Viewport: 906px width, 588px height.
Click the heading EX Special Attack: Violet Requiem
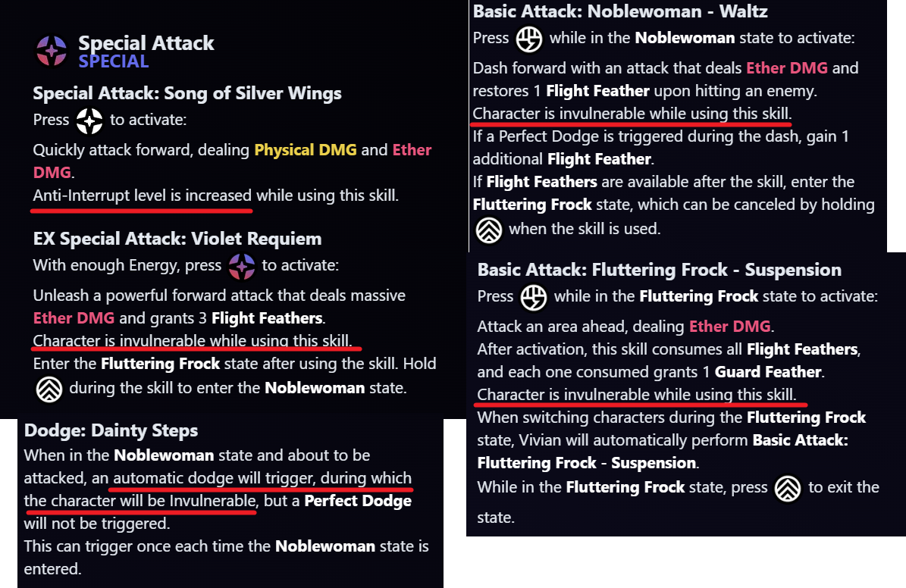pos(177,239)
